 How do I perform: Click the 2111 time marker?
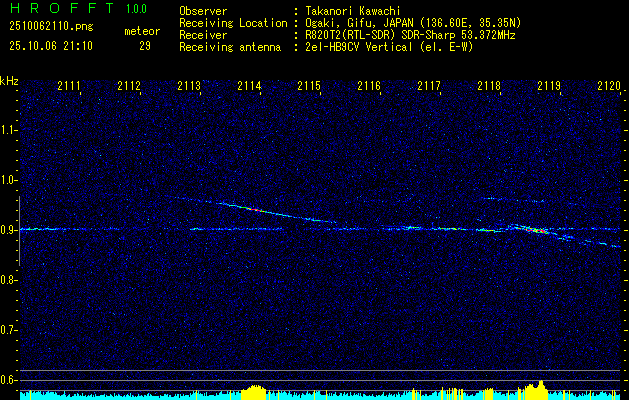click(69, 87)
